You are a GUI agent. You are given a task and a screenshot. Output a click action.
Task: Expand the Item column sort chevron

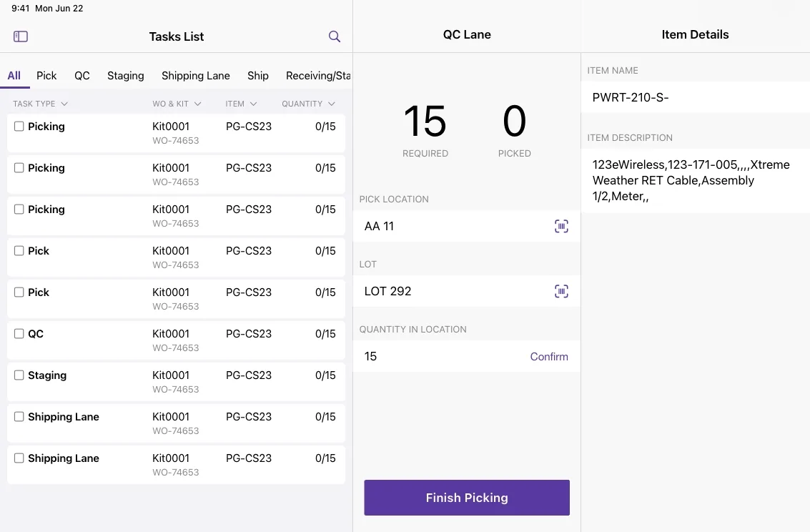tap(253, 104)
